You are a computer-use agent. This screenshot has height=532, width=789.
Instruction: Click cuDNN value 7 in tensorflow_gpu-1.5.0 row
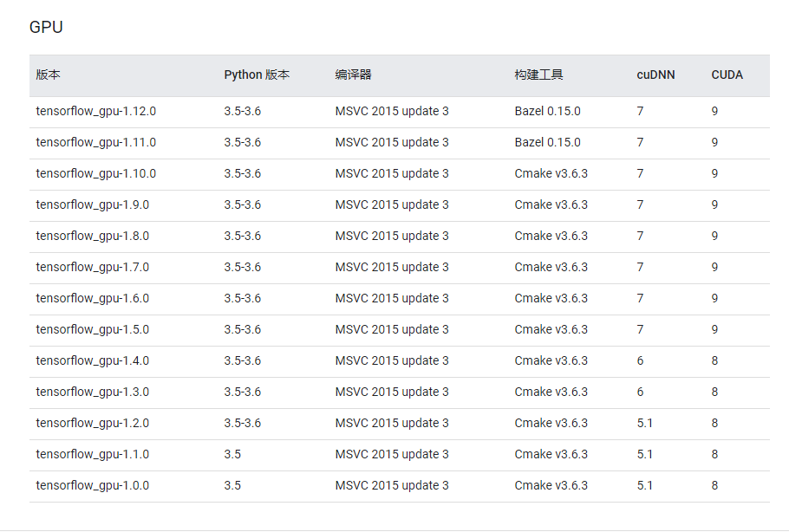point(640,329)
